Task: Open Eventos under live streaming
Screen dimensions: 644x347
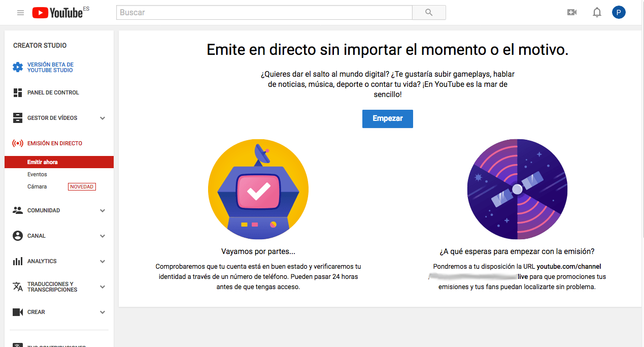Action: [x=37, y=174]
